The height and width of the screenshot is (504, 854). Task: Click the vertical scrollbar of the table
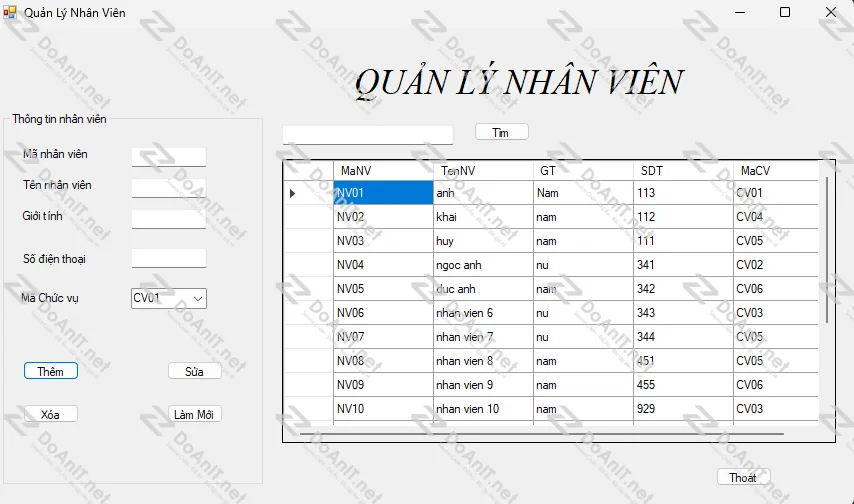pyautogui.click(x=826, y=250)
